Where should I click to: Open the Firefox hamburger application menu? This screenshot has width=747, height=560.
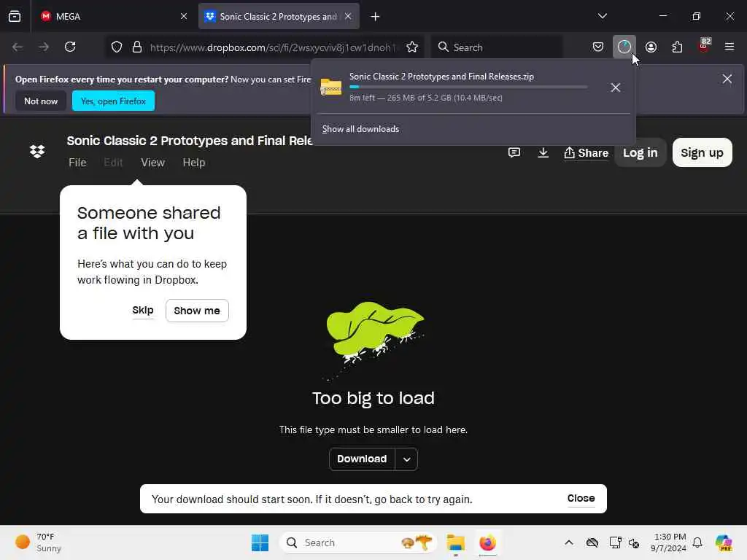(x=729, y=47)
